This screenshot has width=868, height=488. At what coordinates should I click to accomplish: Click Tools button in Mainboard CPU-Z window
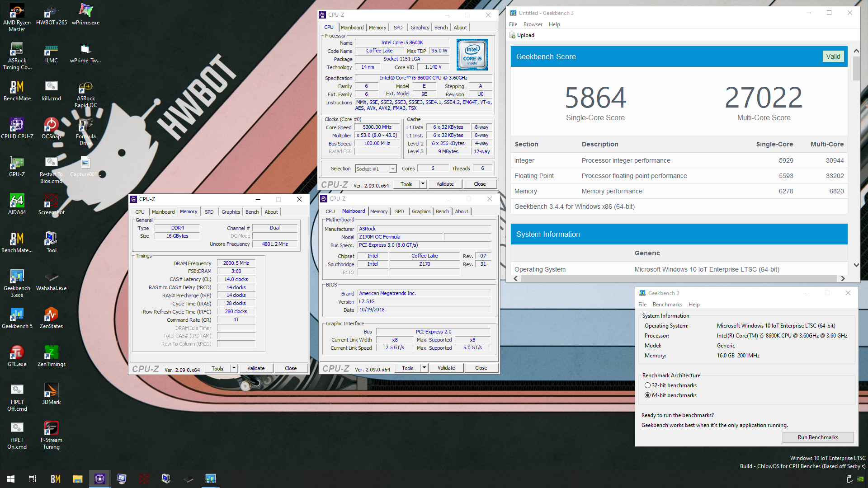point(408,368)
